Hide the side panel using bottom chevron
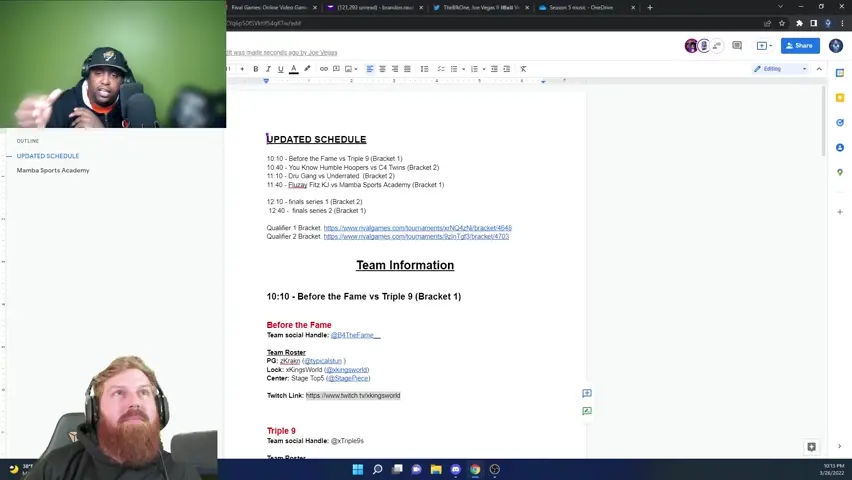852x480 pixels. (x=840, y=447)
